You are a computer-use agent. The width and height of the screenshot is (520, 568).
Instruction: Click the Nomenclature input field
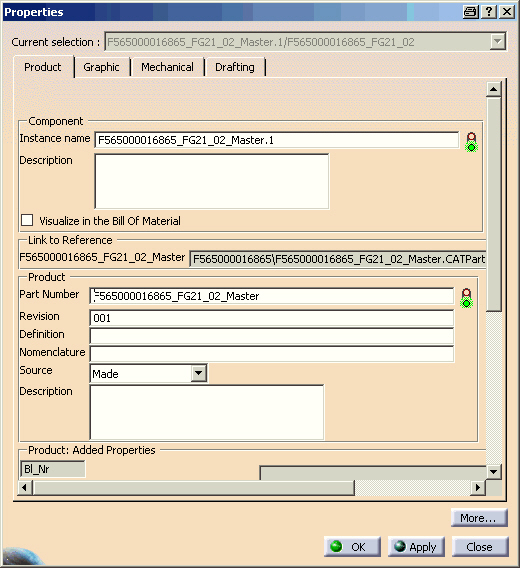pyautogui.click(x=271, y=354)
